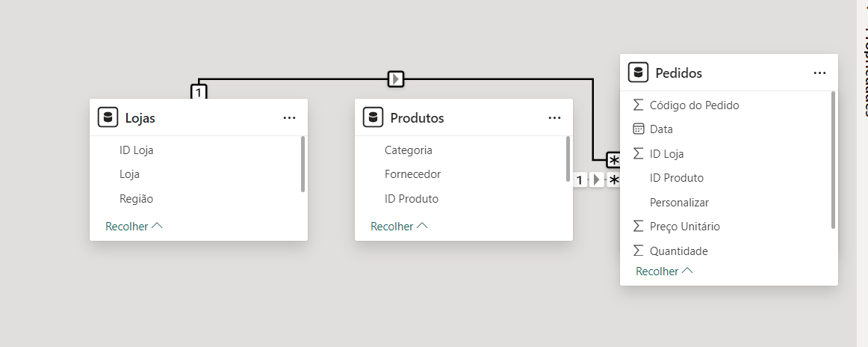868x347 pixels.
Task: Click the Produtos table database icon
Action: point(373,117)
